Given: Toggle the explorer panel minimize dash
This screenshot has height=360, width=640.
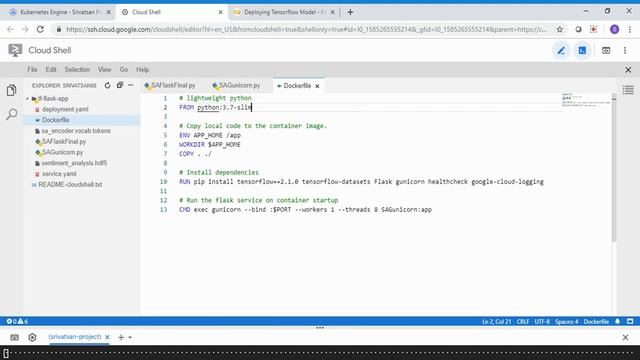Looking at the screenshot, I should click(131, 85).
